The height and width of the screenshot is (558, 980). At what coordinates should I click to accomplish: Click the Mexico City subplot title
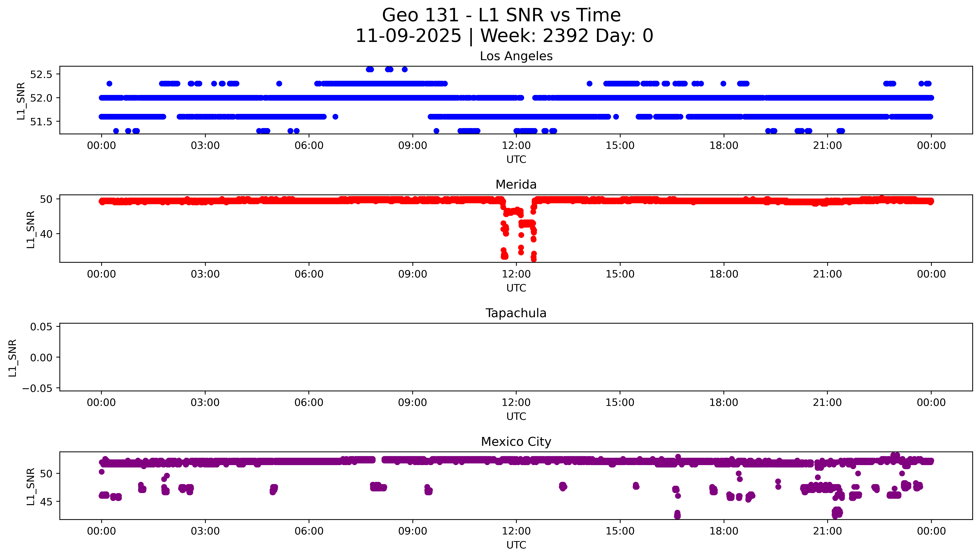pyautogui.click(x=516, y=442)
